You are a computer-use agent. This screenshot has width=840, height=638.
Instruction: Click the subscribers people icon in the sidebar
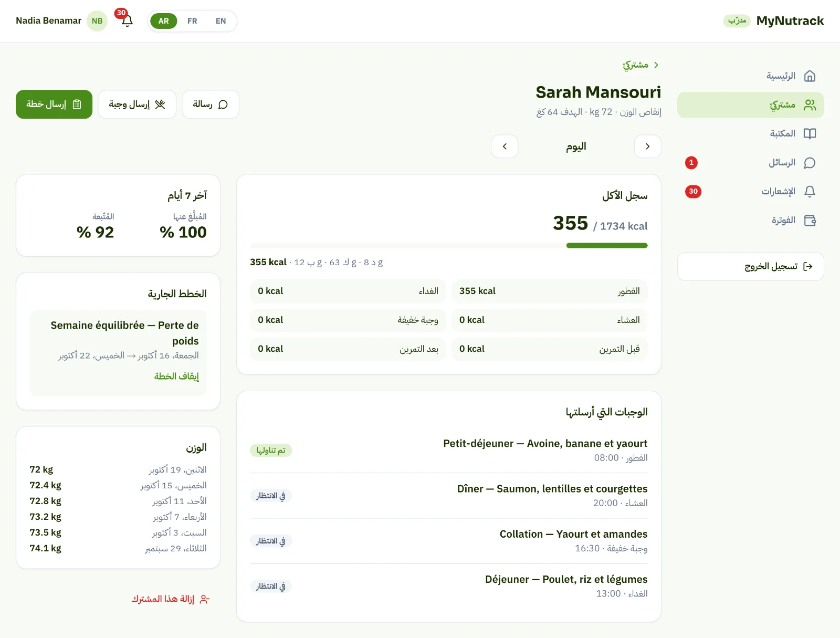(810, 105)
